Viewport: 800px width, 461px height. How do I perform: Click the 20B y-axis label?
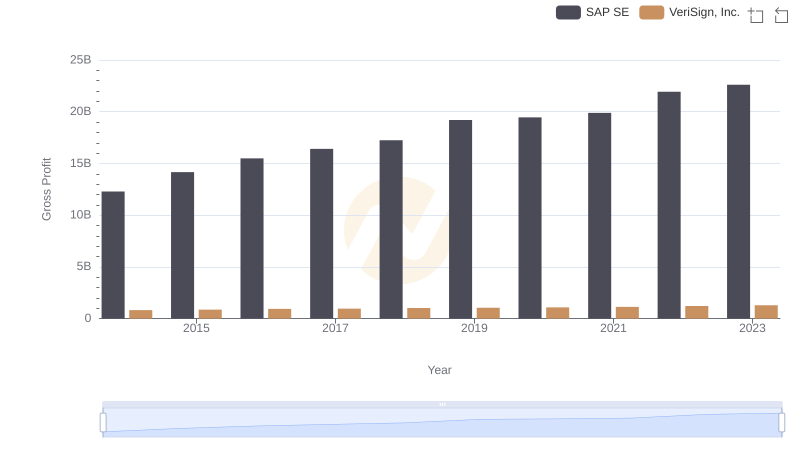click(x=81, y=111)
